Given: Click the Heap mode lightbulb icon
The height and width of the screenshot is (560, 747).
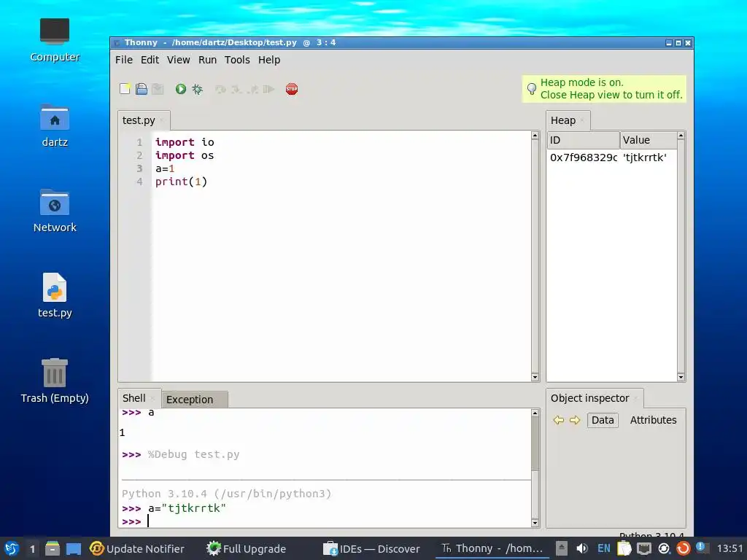Looking at the screenshot, I should [x=532, y=89].
